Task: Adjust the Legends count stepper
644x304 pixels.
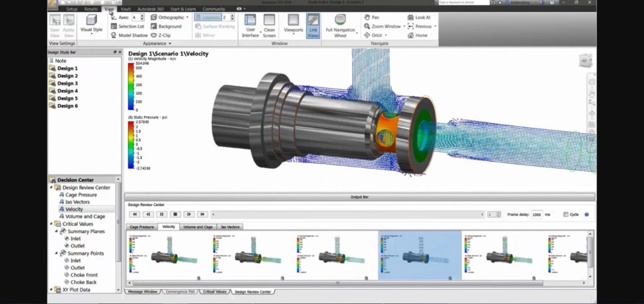Action: pyautogui.click(x=232, y=17)
